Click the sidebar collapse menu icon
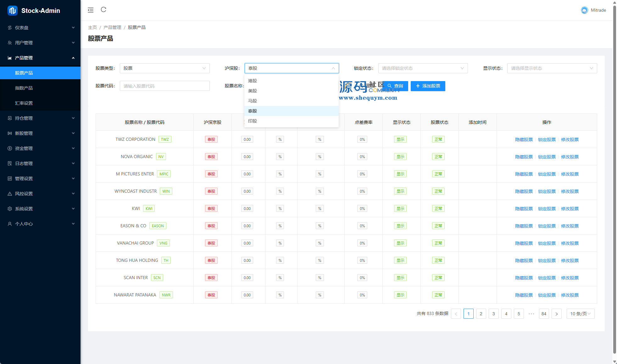Screen dimensions: 617x364 pos(91,10)
